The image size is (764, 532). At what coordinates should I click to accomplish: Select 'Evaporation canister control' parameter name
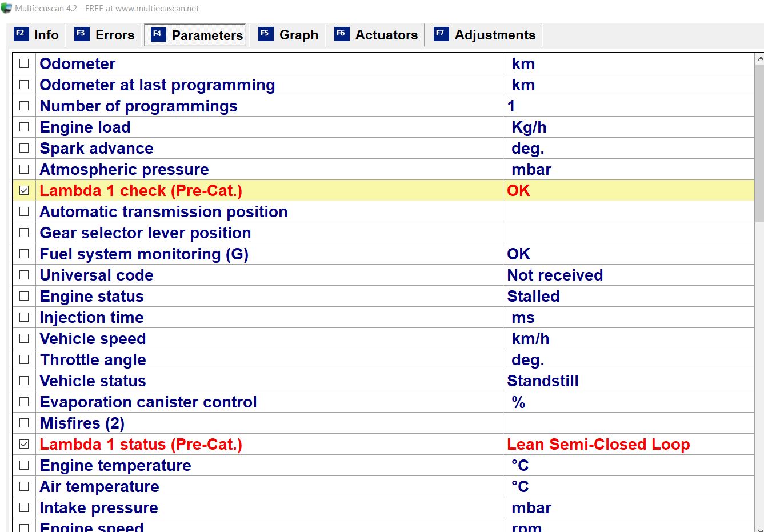click(148, 402)
